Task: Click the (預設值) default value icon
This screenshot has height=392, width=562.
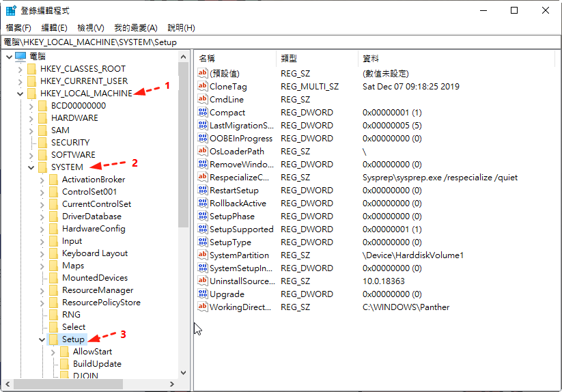Action: click(203, 73)
